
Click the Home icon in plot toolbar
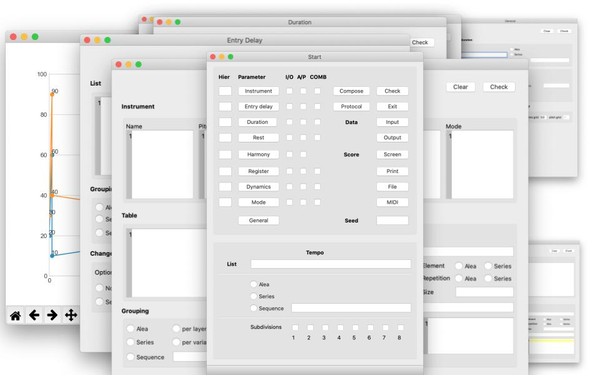(15, 315)
